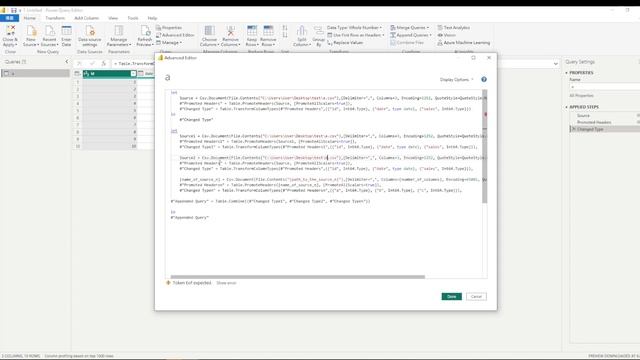Switch to the Transform ribbon tab
Image resolution: width=640 pixels, height=360 pixels.
55,18
